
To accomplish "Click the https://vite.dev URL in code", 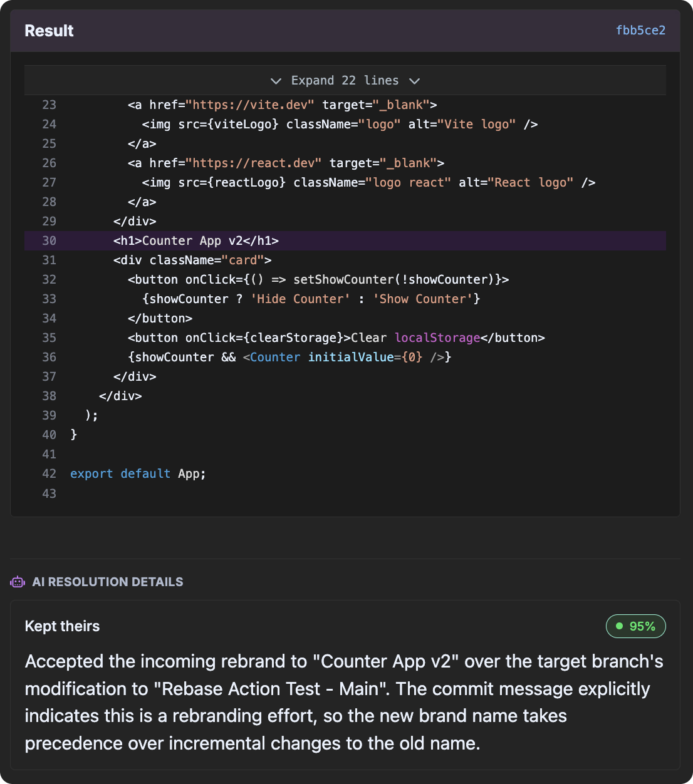I will pos(253,105).
